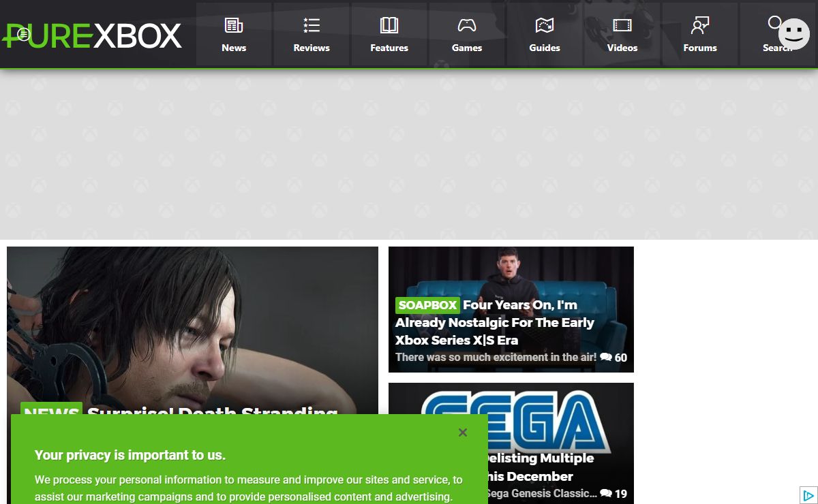
Task: Click the speech bubble icon beside 60
Action: [x=606, y=358]
